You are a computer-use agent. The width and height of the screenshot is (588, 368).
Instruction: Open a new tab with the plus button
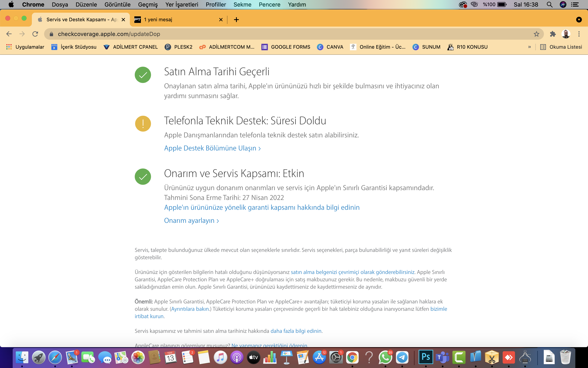pos(236,19)
